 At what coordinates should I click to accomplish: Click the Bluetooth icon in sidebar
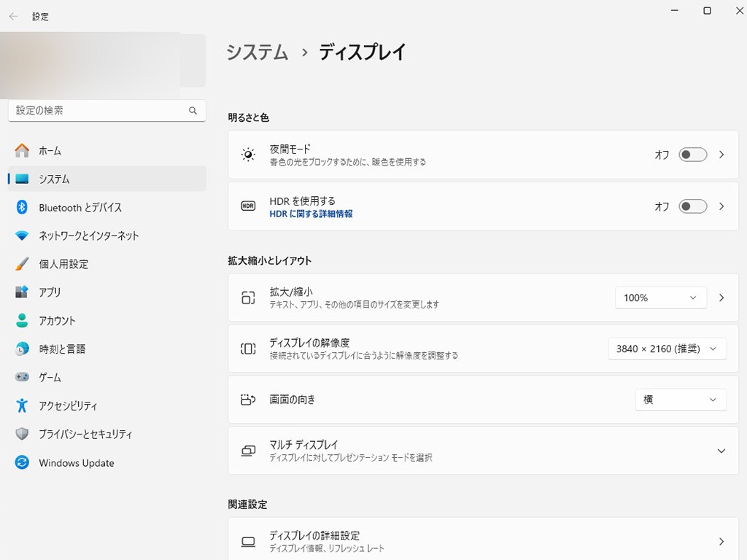tap(22, 208)
